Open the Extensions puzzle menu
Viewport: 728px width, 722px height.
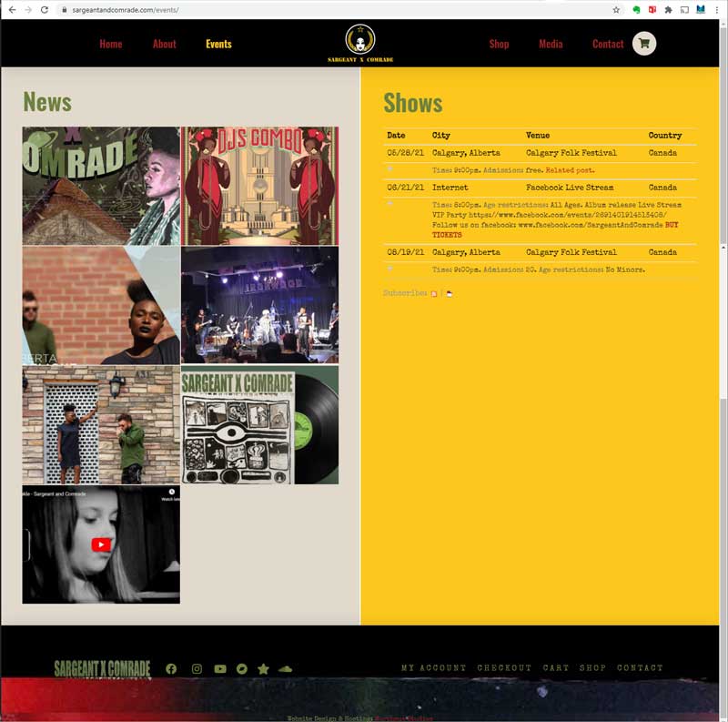point(668,10)
